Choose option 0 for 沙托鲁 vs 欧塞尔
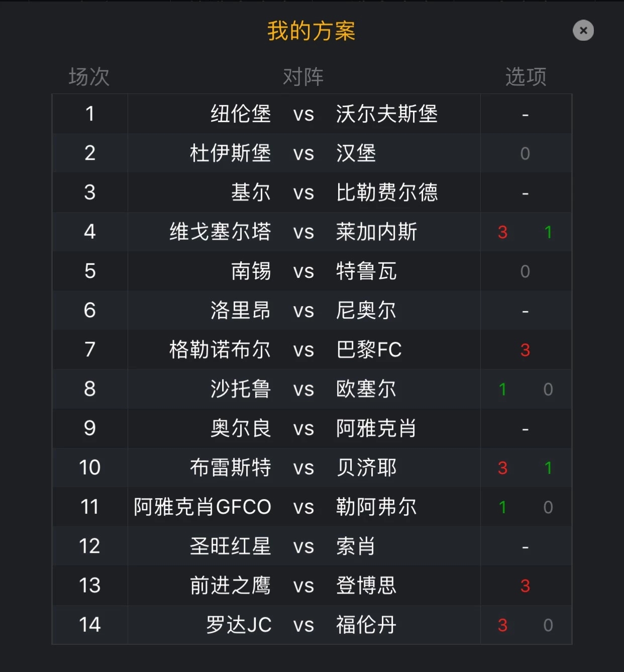 (x=548, y=389)
